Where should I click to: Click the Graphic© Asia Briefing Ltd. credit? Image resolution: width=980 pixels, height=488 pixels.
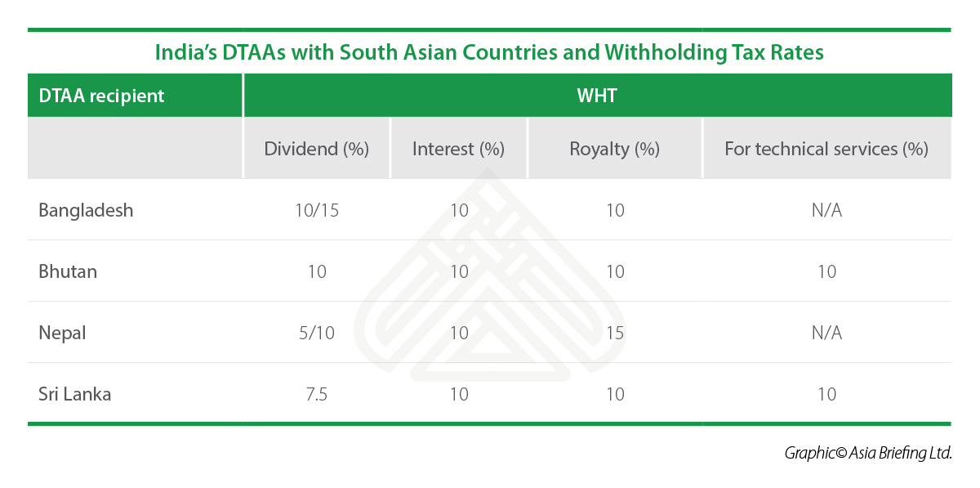(868, 452)
